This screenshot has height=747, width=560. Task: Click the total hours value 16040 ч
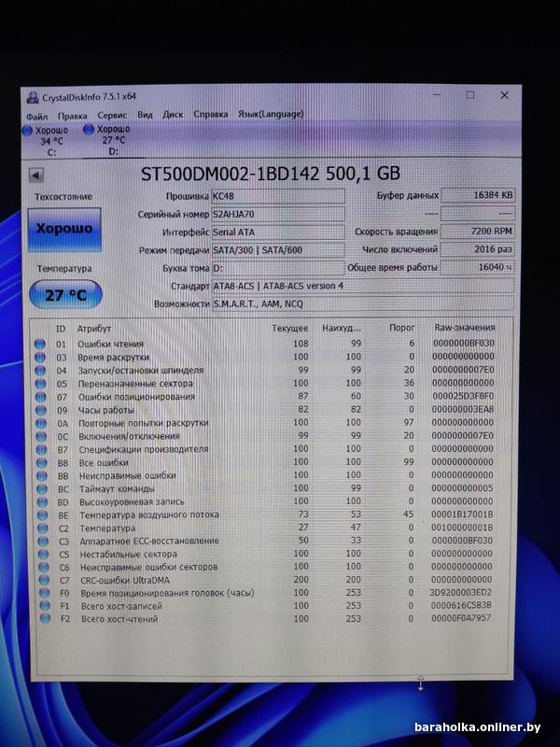pyautogui.click(x=478, y=267)
